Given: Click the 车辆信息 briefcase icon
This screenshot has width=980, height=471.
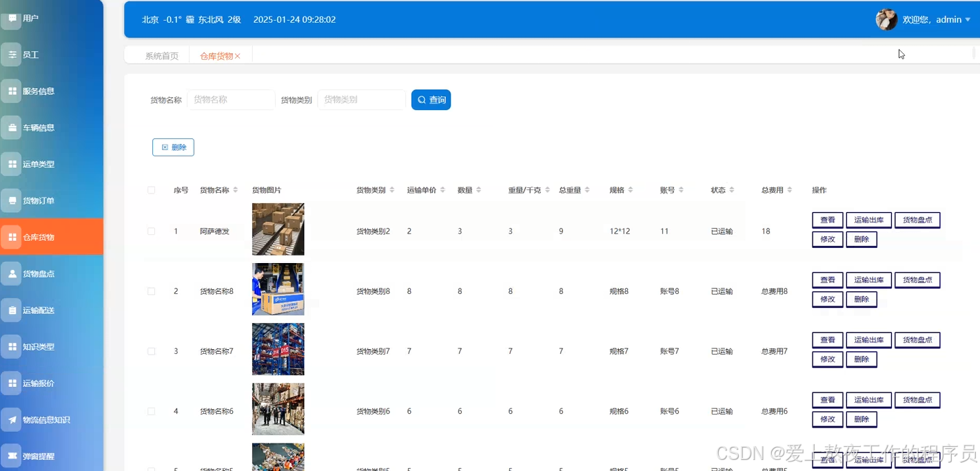Looking at the screenshot, I should click(12, 127).
